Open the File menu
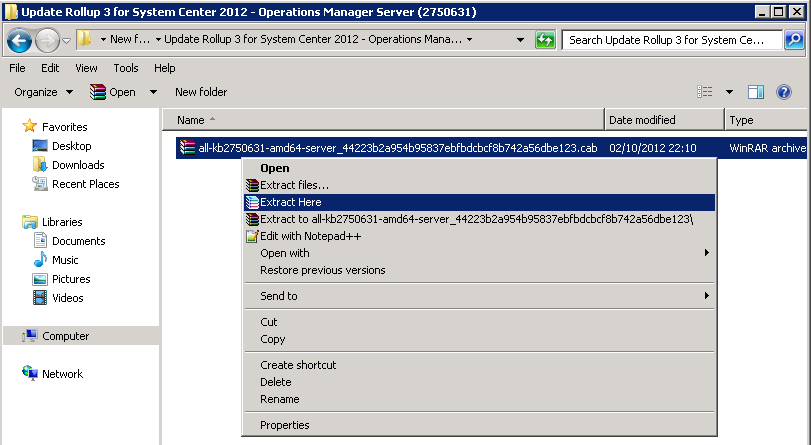 tap(17, 68)
